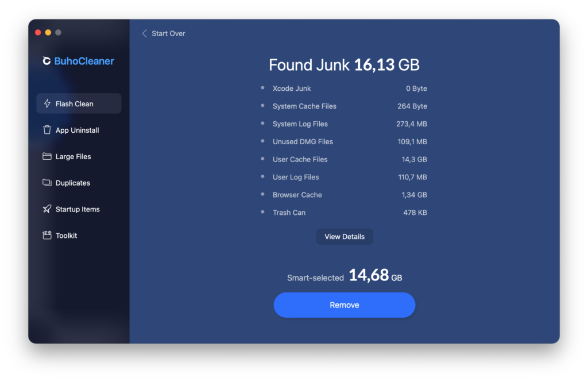The image size is (588, 381).
Task: Select the Trash Can row
Action: click(x=345, y=213)
